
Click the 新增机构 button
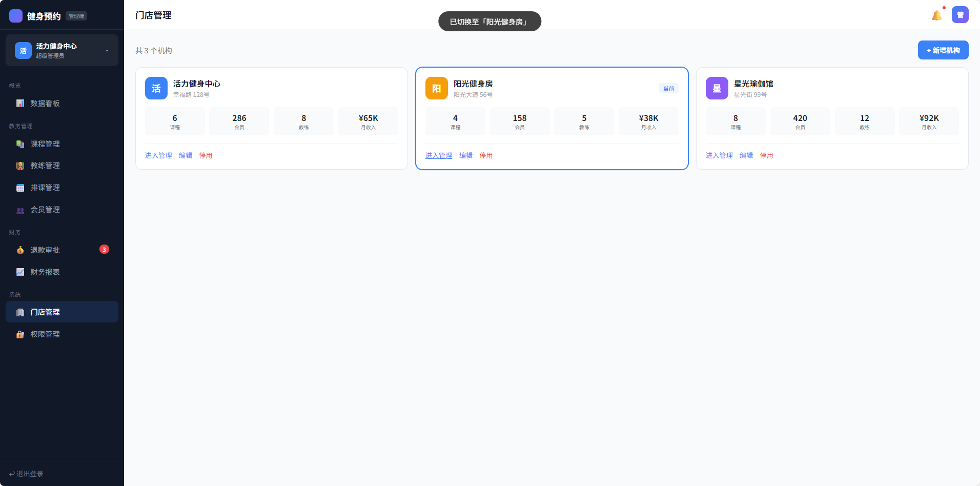943,50
